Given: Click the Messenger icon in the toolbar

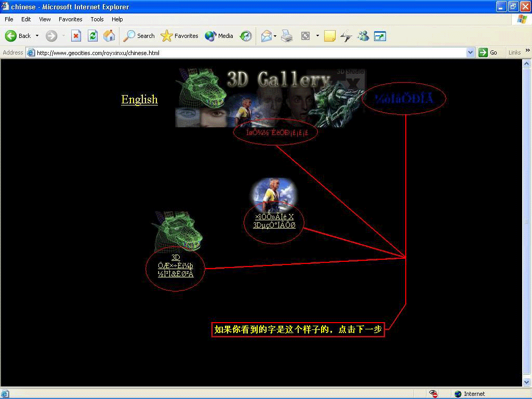Looking at the screenshot, I should pos(363,36).
